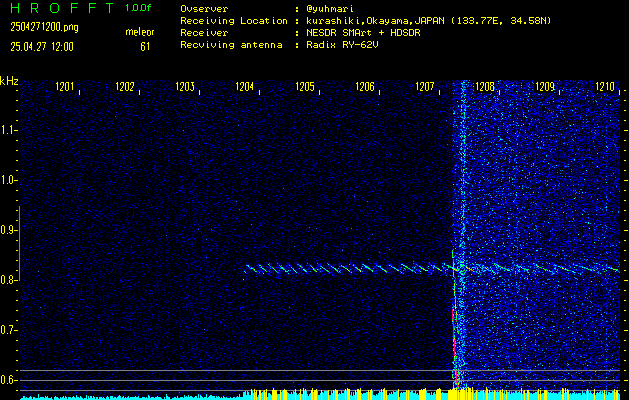Click the bright vertical noise burst after 1207
The height and width of the screenshot is (400, 629).
pos(461,235)
